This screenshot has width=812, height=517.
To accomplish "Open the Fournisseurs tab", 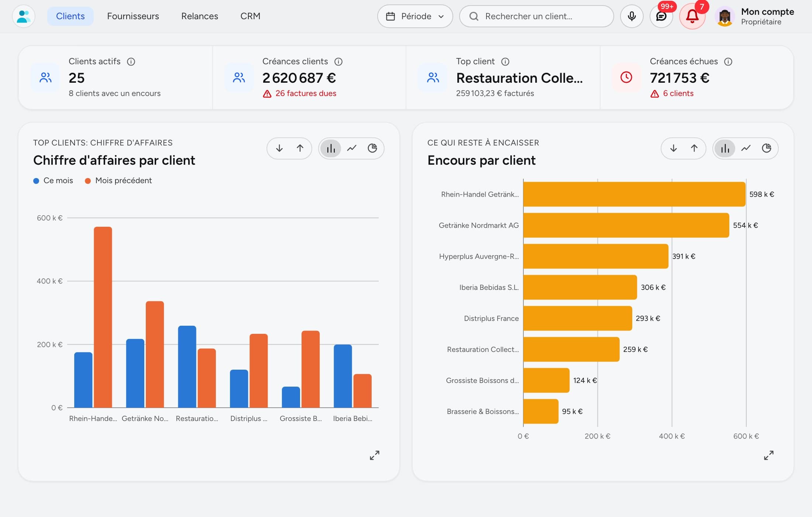I will pos(133,16).
